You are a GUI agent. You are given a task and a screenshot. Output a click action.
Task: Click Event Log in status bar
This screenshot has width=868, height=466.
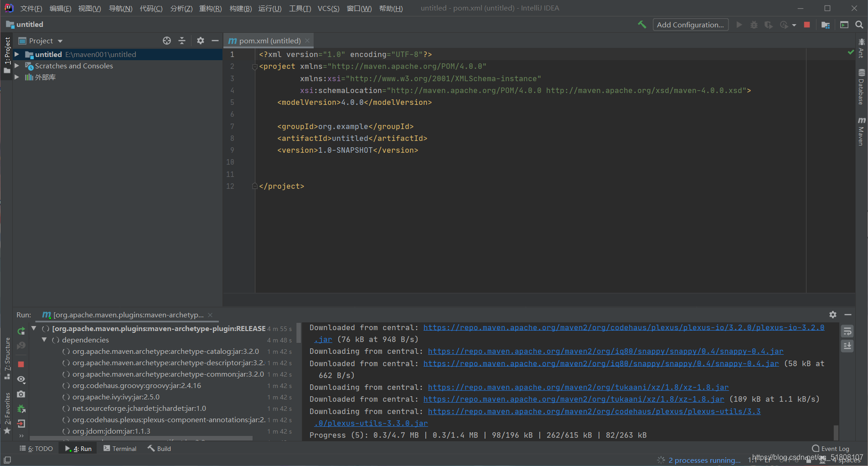point(831,449)
